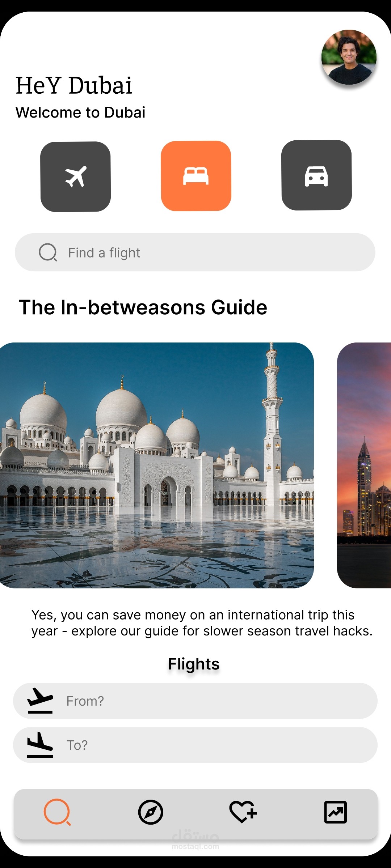The width and height of the screenshot is (391, 868).
Task: Select the car rental category
Action: [316, 175]
